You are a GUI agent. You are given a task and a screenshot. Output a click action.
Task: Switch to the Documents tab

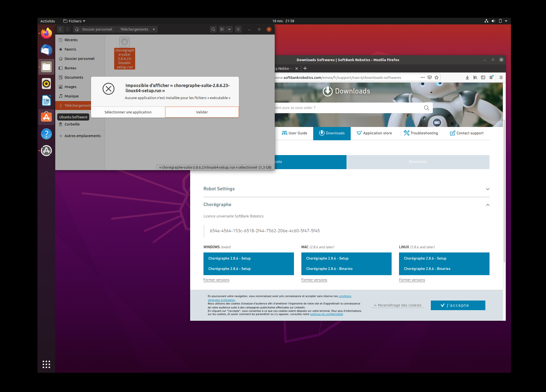418,162
